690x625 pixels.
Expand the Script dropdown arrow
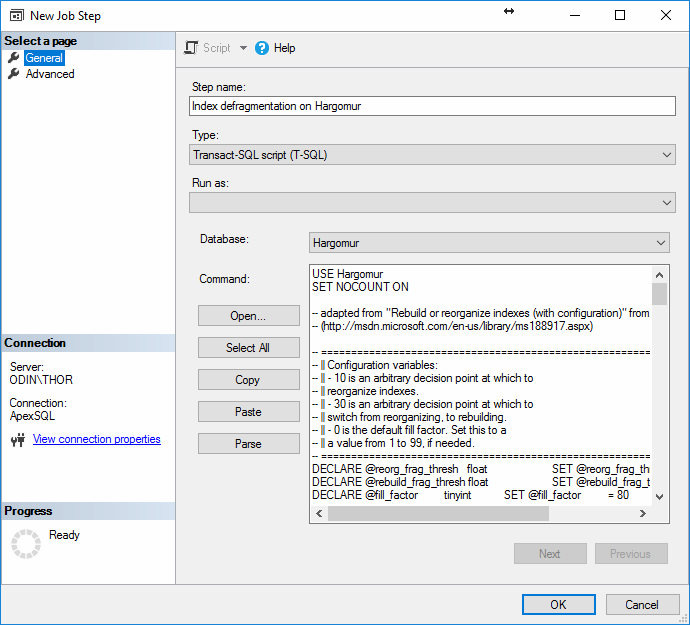pos(243,48)
